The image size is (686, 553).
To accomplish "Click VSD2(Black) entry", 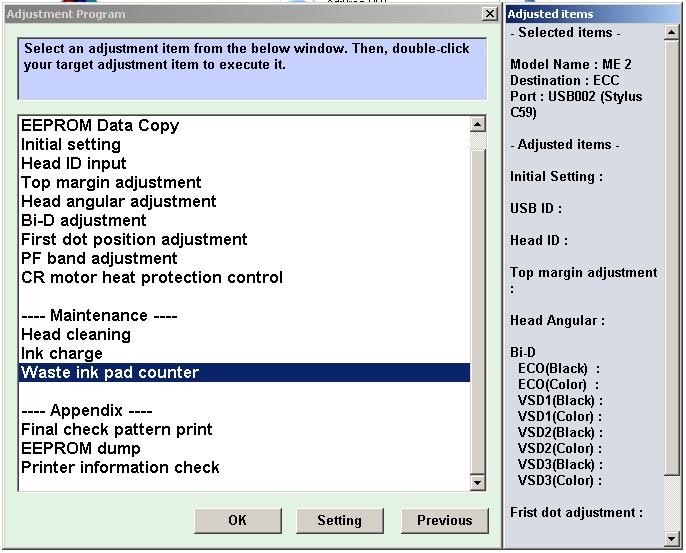I will pyautogui.click(x=560, y=433).
